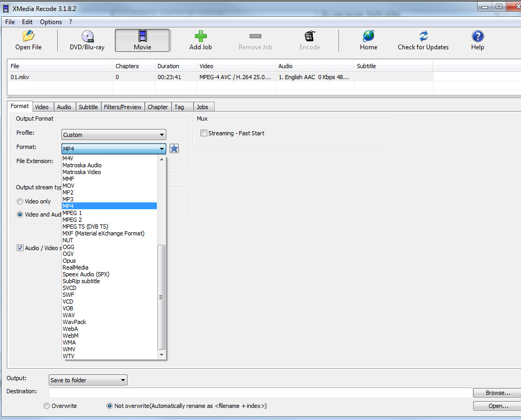
Task: Choose WAV in the format list
Action: pos(109,315)
